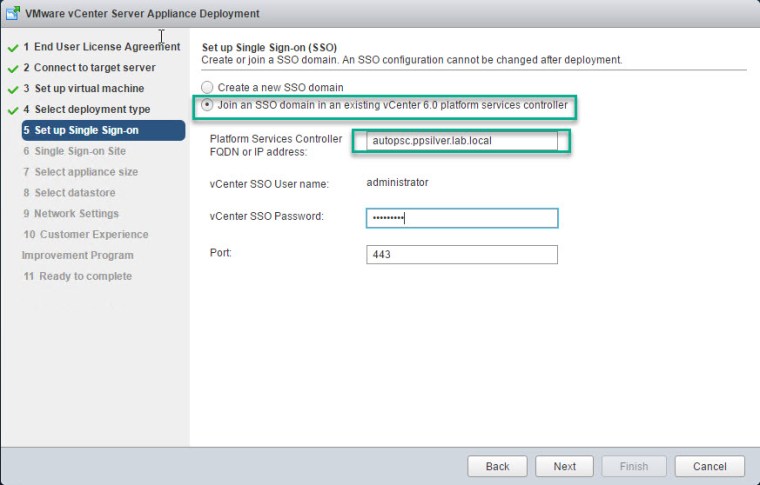Click the Port field showing 443
760x485 pixels.
coord(462,254)
